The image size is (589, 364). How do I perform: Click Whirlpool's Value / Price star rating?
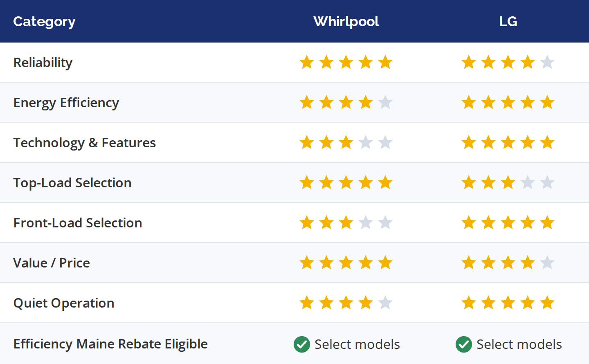[346, 263]
